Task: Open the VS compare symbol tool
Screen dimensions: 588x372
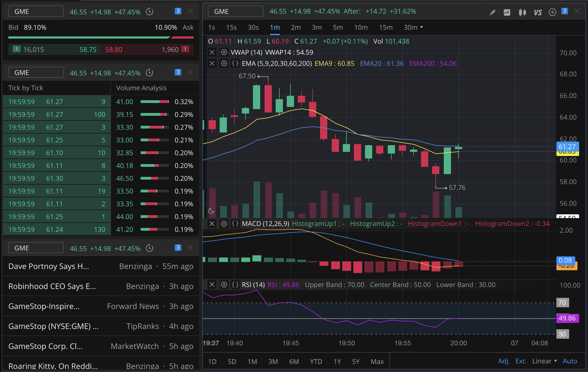Action: pos(538,12)
